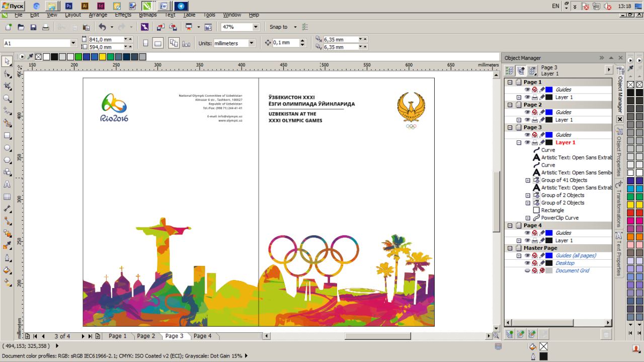Pick the no-color X swatch in document palette
Image resolution: width=644 pixels, height=362 pixels.
click(38, 57)
